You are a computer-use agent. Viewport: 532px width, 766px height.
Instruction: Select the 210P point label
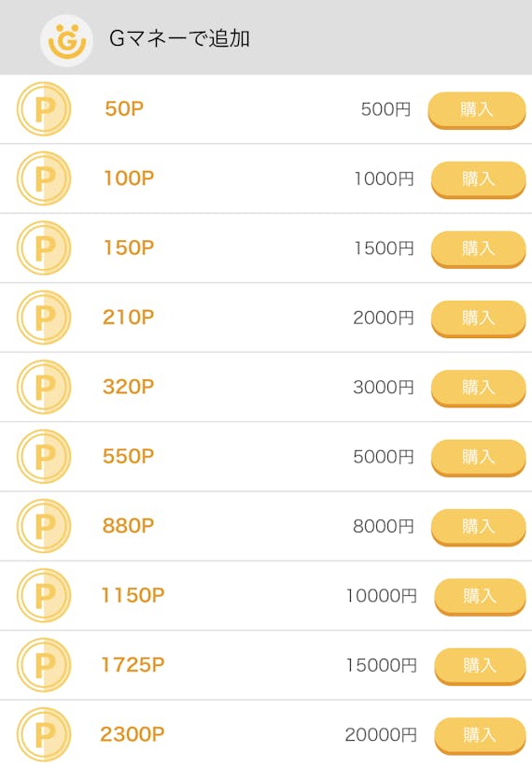129,318
